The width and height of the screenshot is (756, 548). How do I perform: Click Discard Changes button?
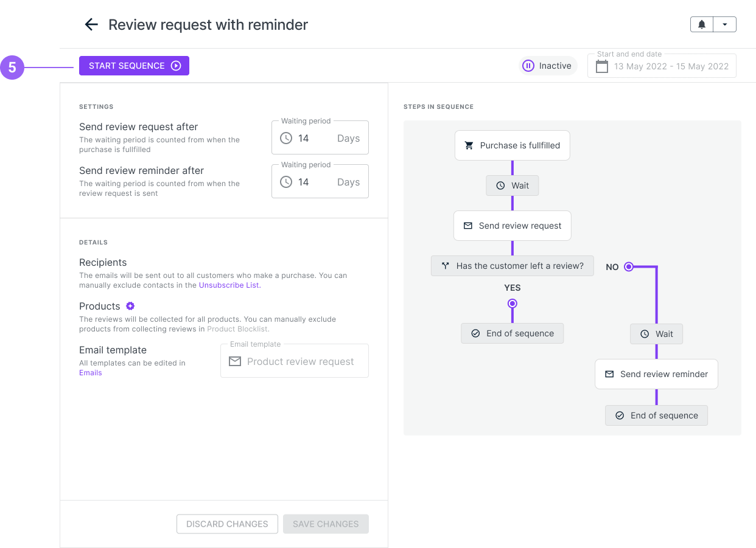click(x=227, y=524)
